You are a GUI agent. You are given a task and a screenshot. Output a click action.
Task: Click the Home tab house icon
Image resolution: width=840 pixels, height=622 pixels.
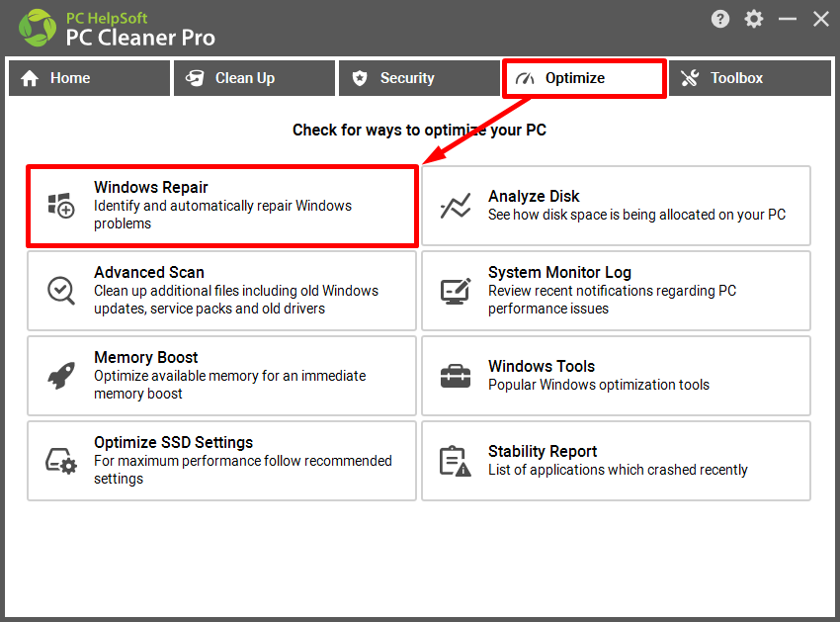(30, 78)
